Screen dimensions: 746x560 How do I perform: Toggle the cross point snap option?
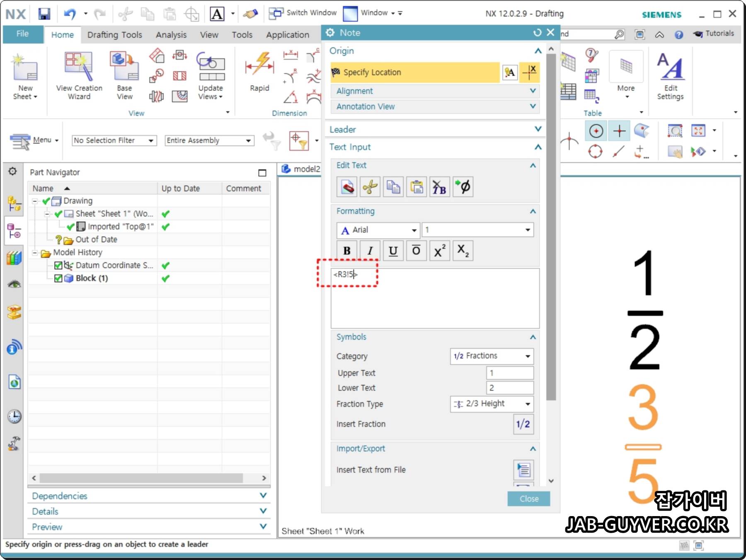619,131
